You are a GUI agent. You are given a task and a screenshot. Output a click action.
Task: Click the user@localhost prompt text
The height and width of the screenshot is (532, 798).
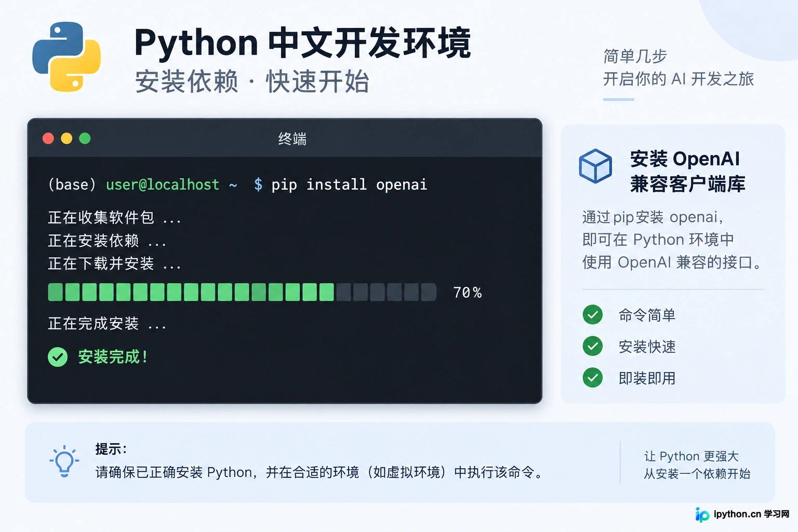pos(163,184)
